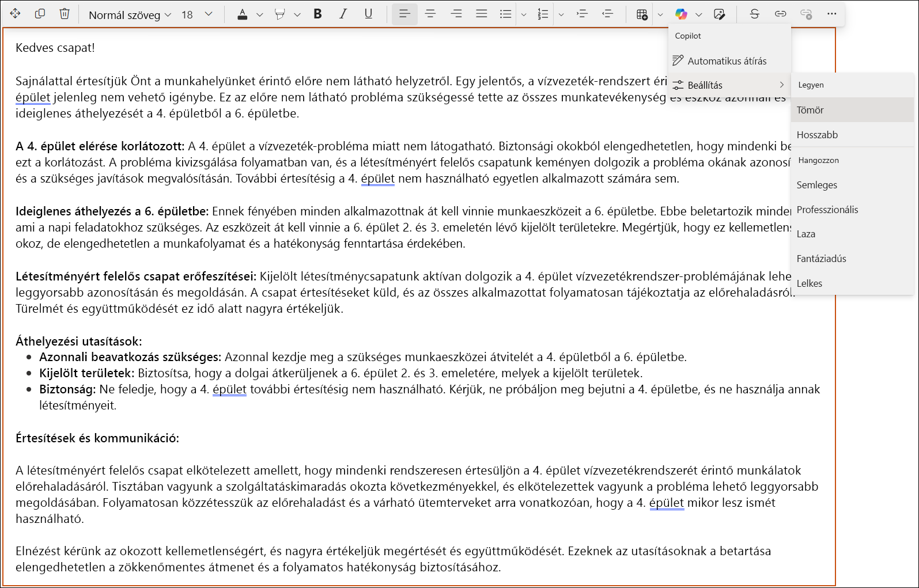Expand Beállítás submenu chevron
This screenshot has height=588, width=919.
[x=782, y=85]
